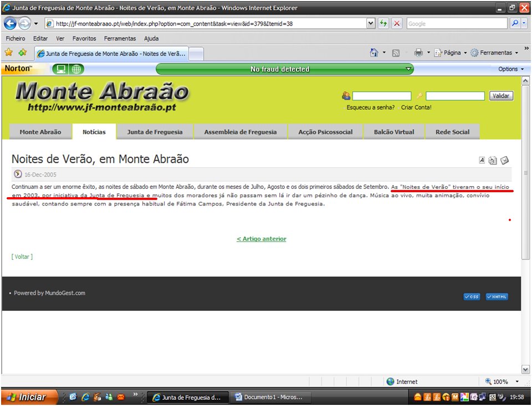Follow the < Artigo anterior link

pyautogui.click(x=261, y=239)
